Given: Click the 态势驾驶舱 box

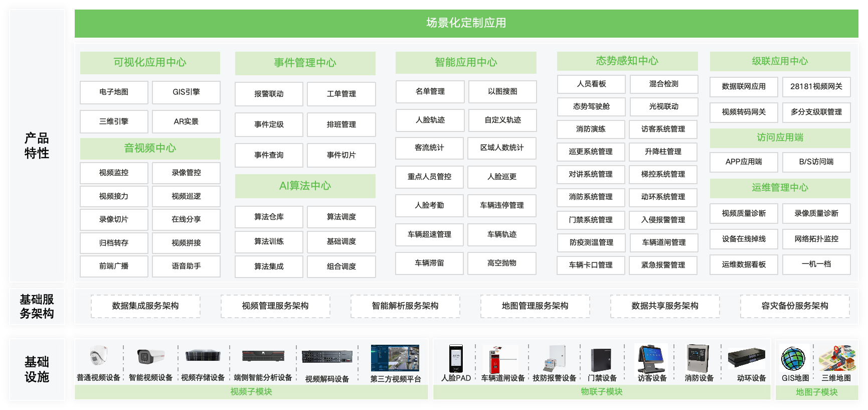Looking at the screenshot, I should [591, 106].
